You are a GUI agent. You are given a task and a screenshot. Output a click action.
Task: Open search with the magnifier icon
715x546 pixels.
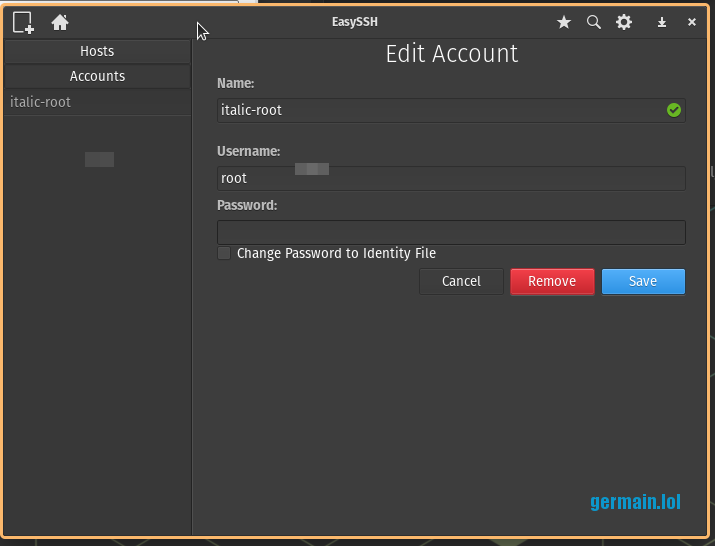pos(593,22)
